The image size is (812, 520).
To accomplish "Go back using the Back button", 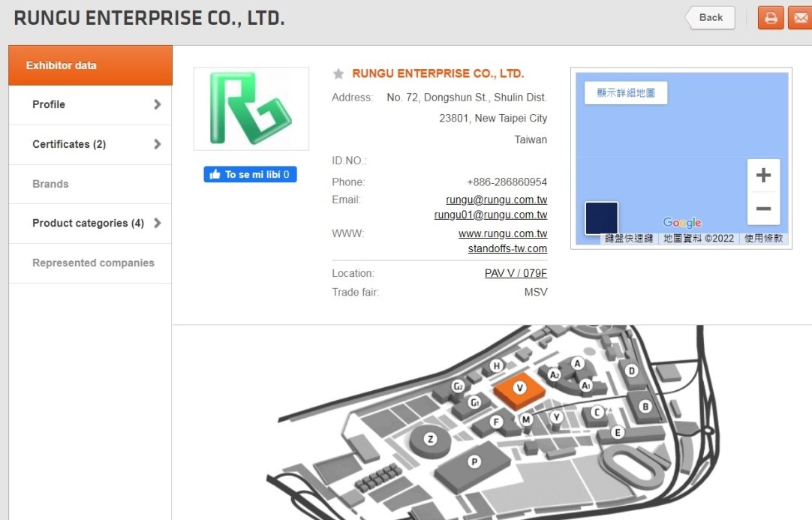I will click(x=710, y=18).
